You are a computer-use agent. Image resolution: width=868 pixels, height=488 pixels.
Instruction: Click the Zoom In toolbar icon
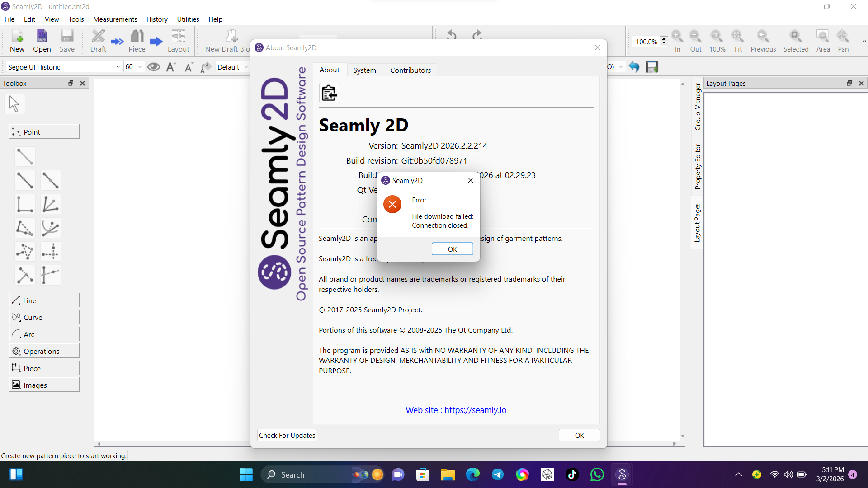pyautogui.click(x=677, y=41)
